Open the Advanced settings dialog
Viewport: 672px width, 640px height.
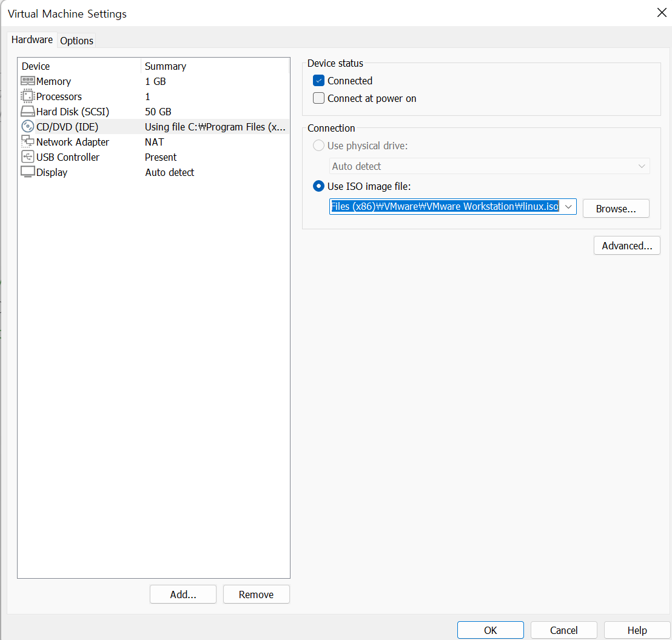click(627, 246)
